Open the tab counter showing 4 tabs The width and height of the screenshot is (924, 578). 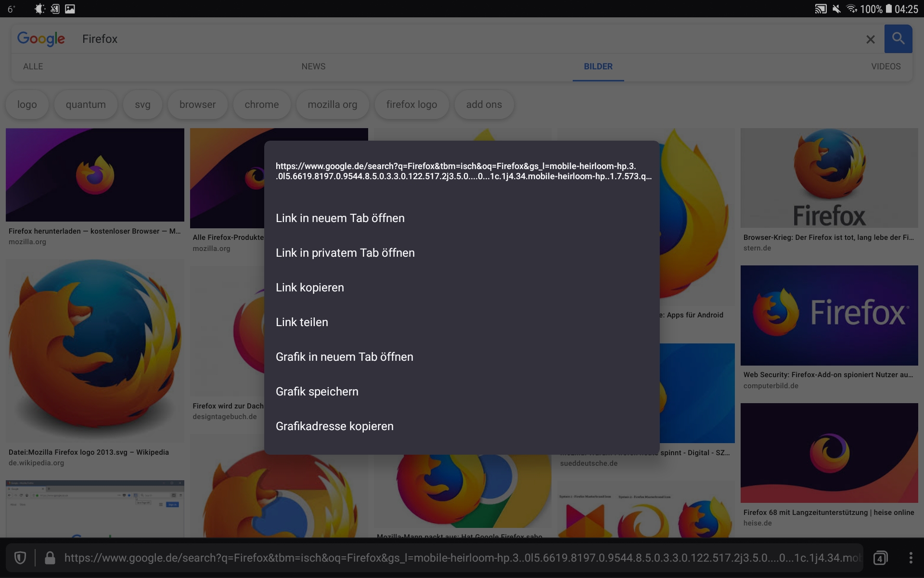(x=880, y=558)
